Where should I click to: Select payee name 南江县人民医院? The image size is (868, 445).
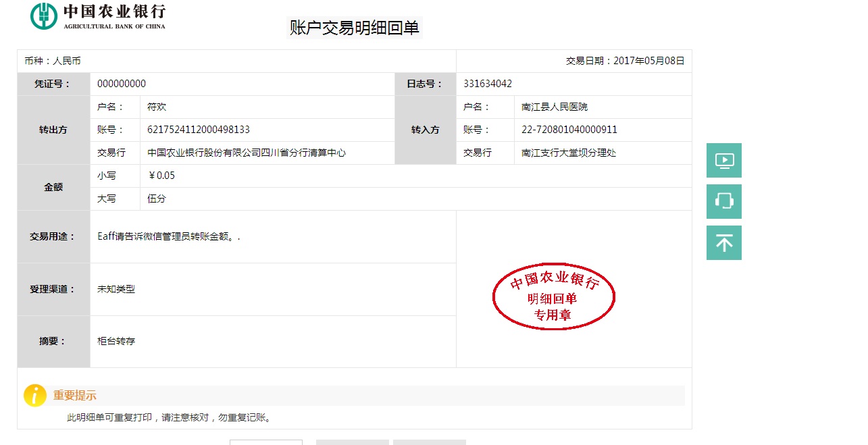(555, 107)
